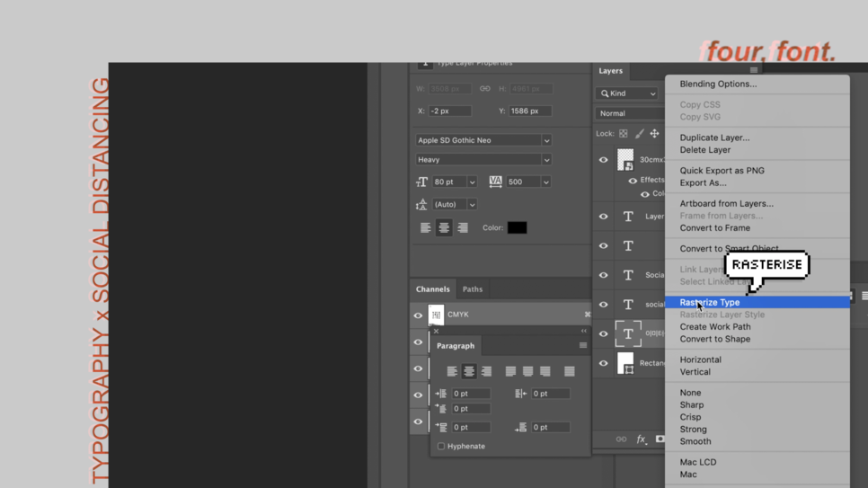Click justify last right in Paragraph panel
Viewport: 868px width, 488px height.
click(x=545, y=371)
